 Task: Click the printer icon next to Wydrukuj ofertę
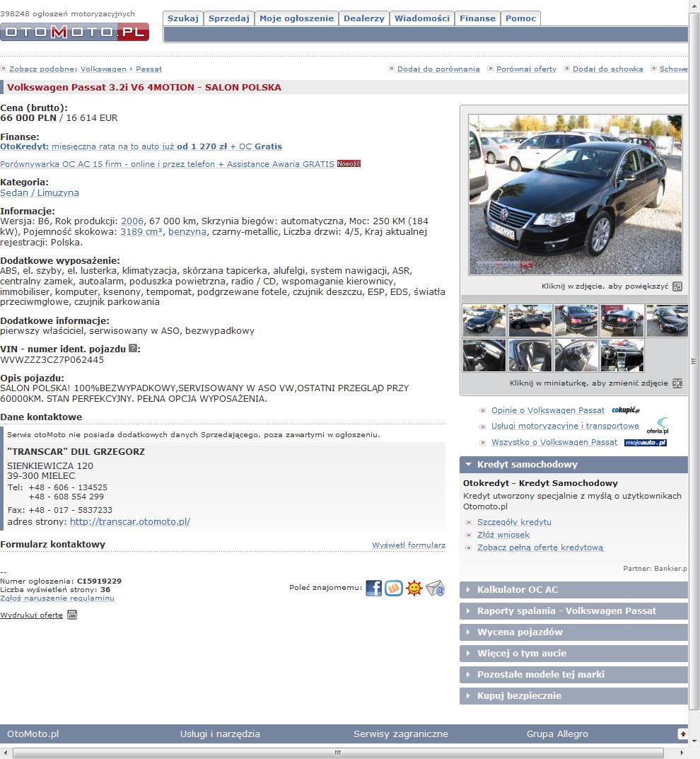(x=72, y=615)
